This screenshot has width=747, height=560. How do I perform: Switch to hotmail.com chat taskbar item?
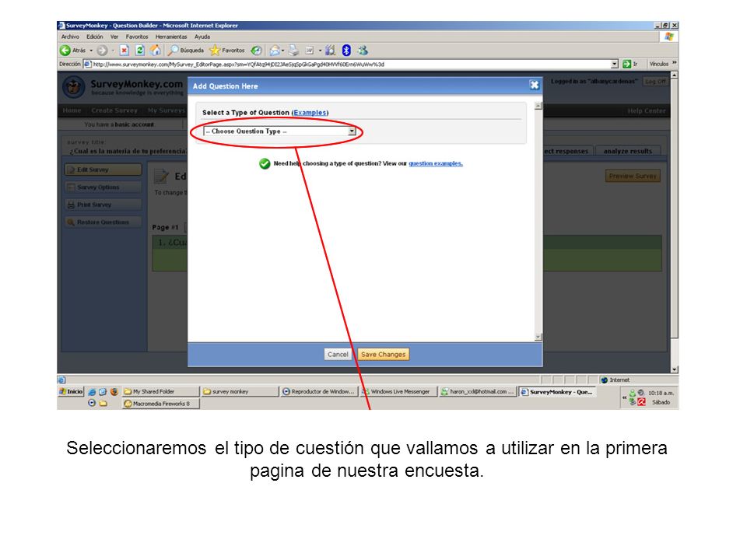[477, 391]
